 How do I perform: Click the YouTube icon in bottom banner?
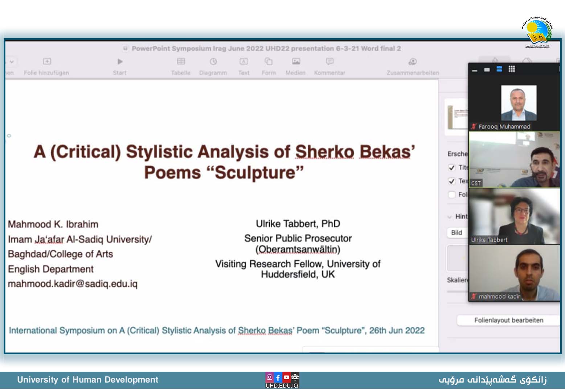(x=286, y=377)
